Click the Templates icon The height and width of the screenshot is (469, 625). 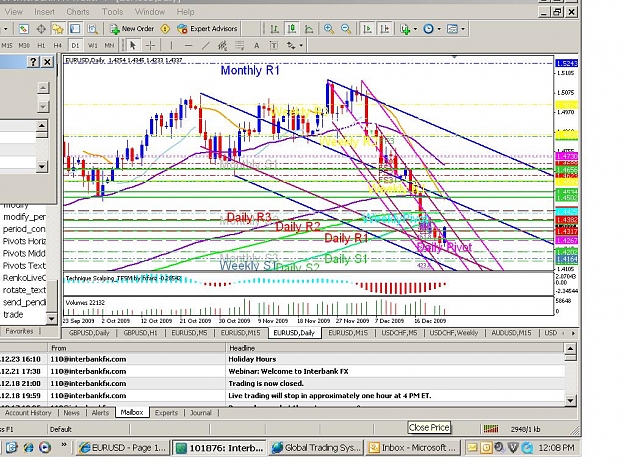pos(452,29)
